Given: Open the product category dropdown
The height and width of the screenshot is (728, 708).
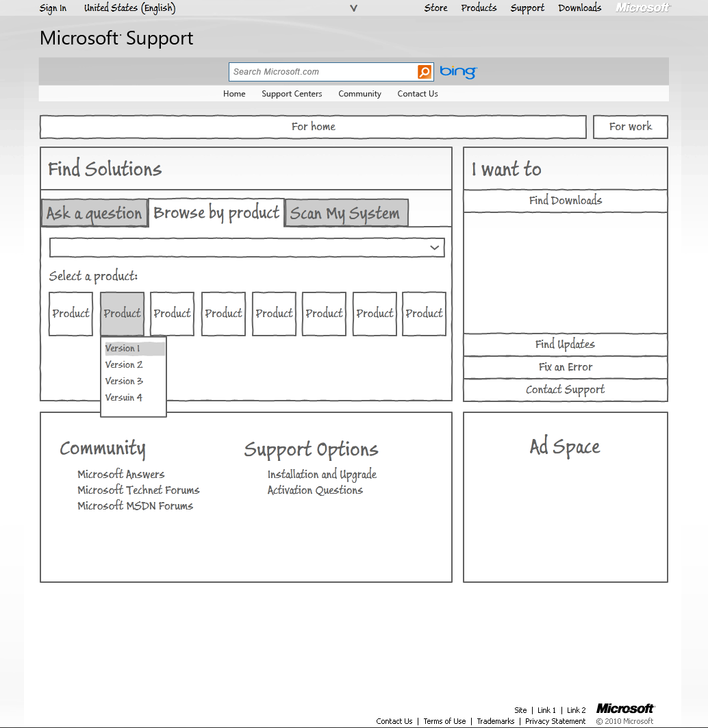Looking at the screenshot, I should click(x=247, y=247).
